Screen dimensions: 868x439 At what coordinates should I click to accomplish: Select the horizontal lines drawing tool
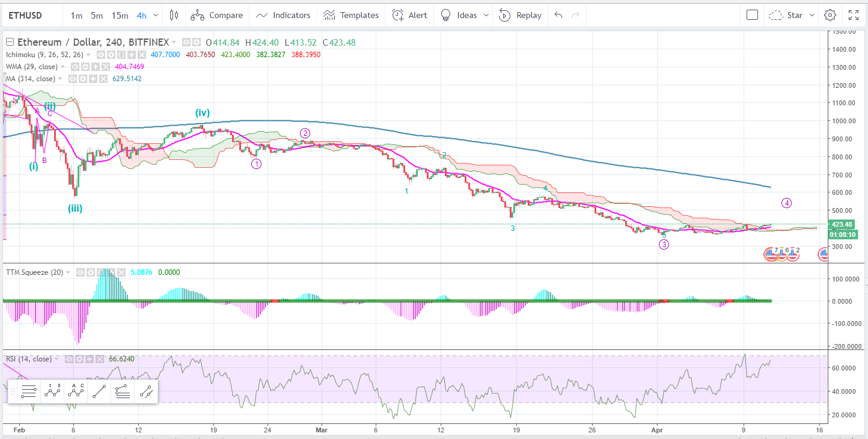[x=28, y=391]
